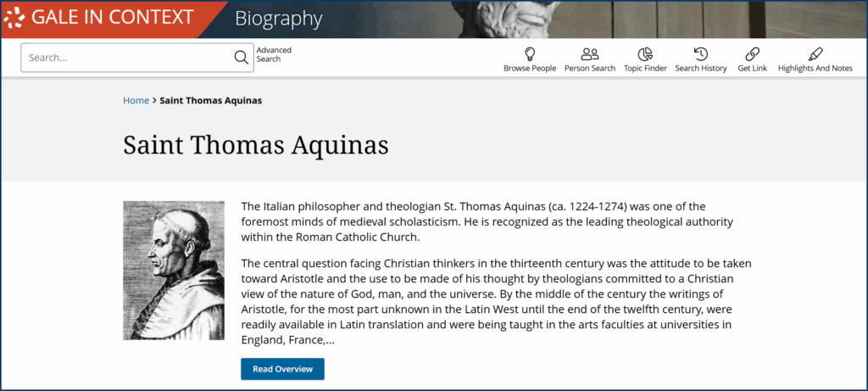Focus the Search text field

coord(127,58)
